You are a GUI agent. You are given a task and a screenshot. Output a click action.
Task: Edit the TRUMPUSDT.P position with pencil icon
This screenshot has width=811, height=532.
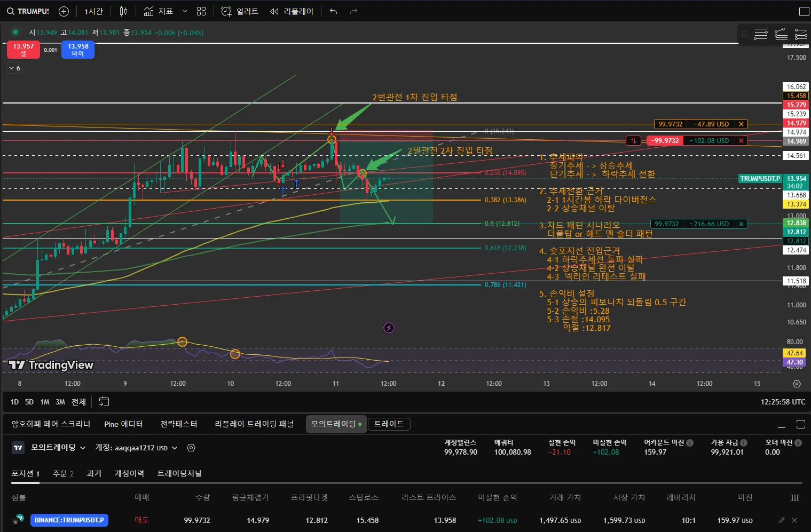click(782, 520)
